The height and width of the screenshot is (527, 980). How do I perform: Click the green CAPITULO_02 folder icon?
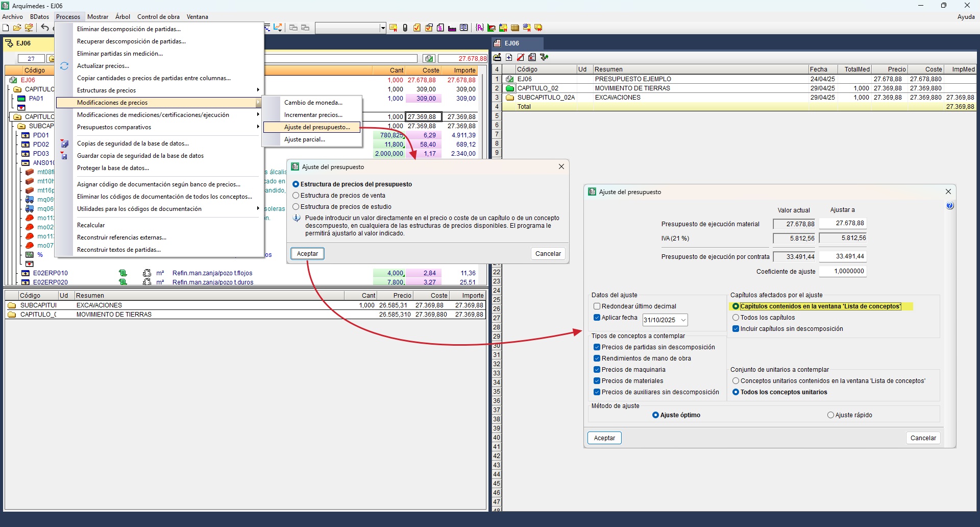pos(509,88)
